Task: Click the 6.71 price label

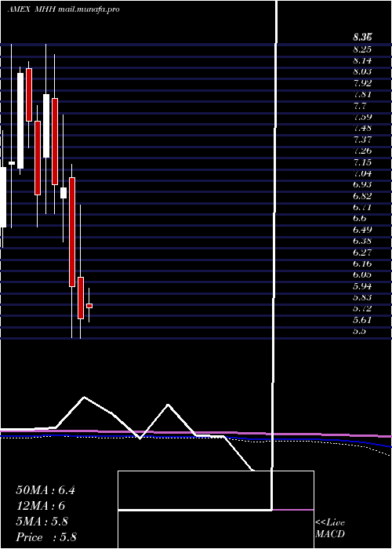Action: click(x=362, y=207)
